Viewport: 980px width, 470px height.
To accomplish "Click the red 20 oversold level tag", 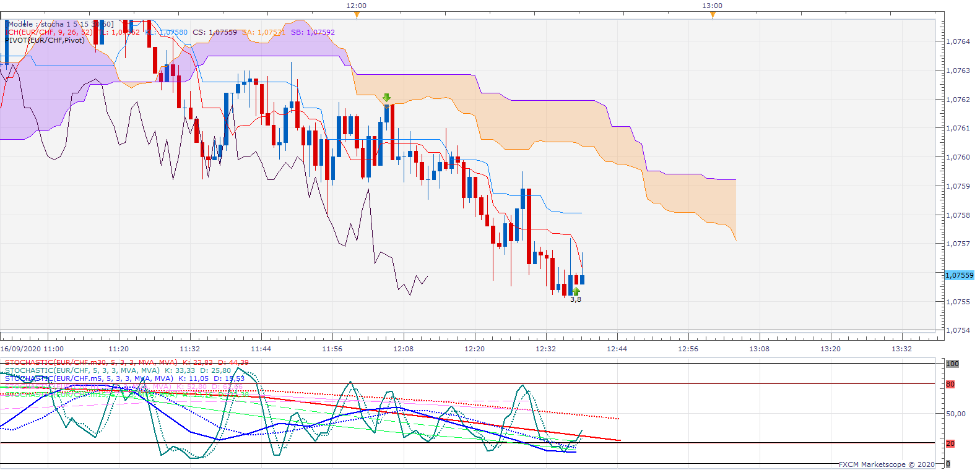I will pos(950,443).
